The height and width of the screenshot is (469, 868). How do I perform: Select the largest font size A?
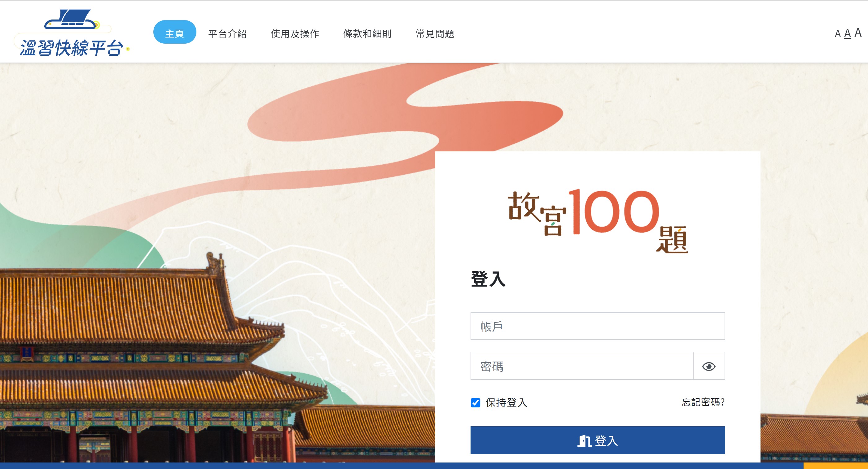click(x=858, y=33)
